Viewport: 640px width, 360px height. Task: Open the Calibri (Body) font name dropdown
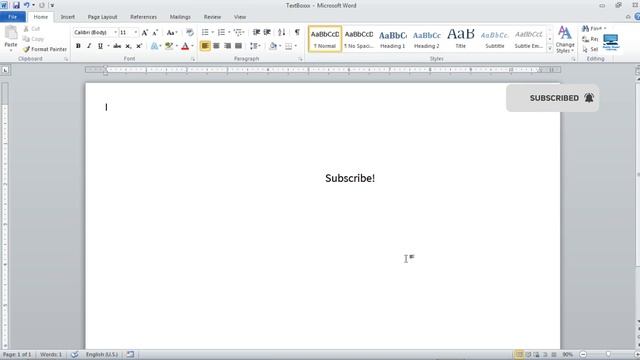(116, 32)
